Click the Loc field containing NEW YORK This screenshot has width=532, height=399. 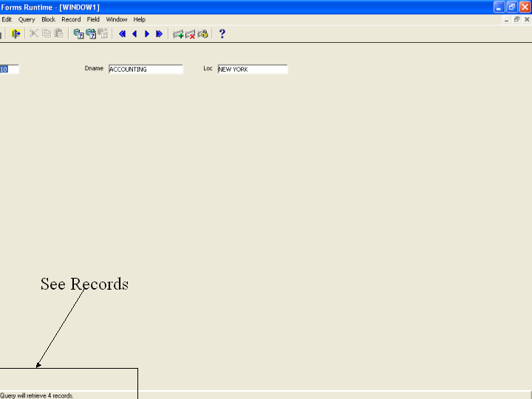tap(253, 69)
